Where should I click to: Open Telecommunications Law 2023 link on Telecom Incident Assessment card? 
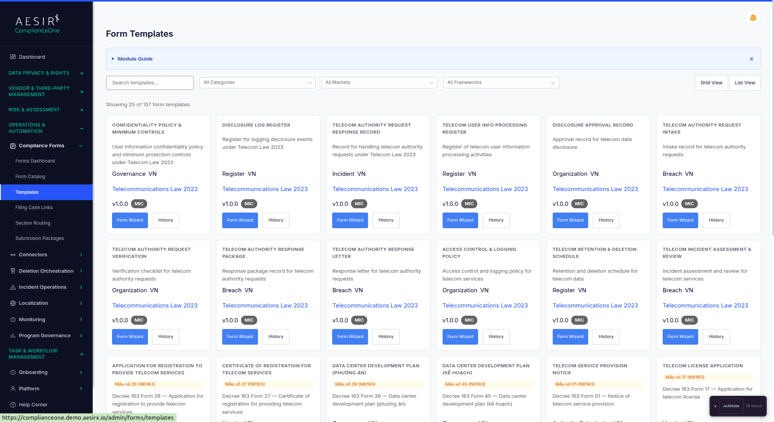(705, 306)
